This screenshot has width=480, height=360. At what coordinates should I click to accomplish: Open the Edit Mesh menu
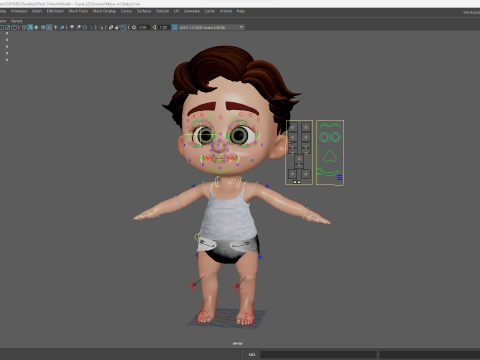click(55, 11)
